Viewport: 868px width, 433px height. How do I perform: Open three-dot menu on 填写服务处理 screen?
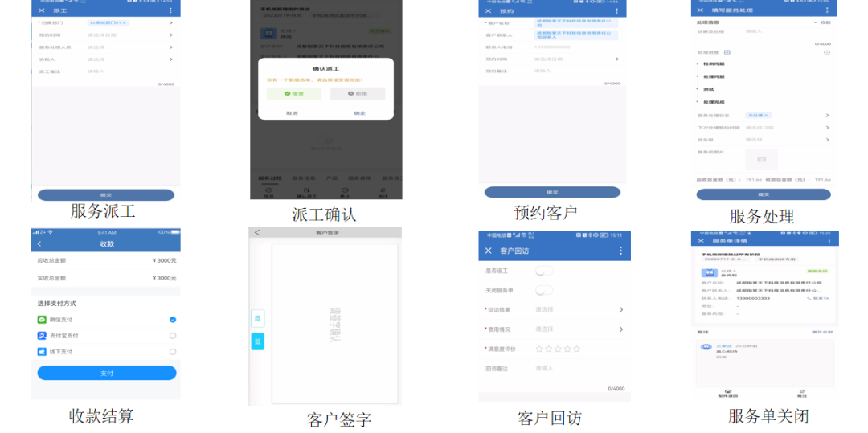(827, 10)
